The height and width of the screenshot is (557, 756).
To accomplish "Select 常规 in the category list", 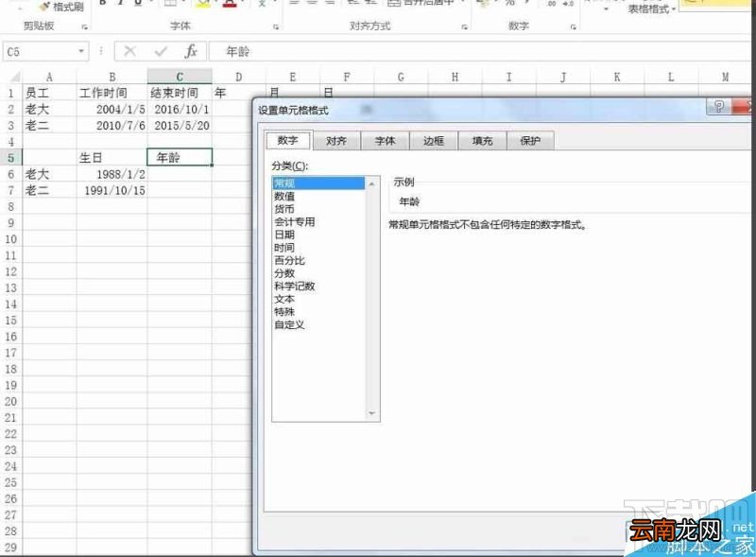I will pyautogui.click(x=318, y=183).
